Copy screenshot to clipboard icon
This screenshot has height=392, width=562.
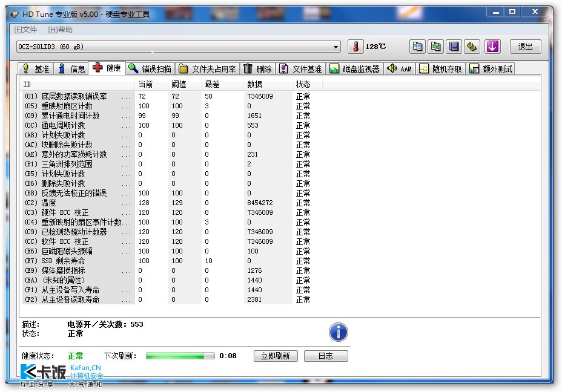[436, 47]
